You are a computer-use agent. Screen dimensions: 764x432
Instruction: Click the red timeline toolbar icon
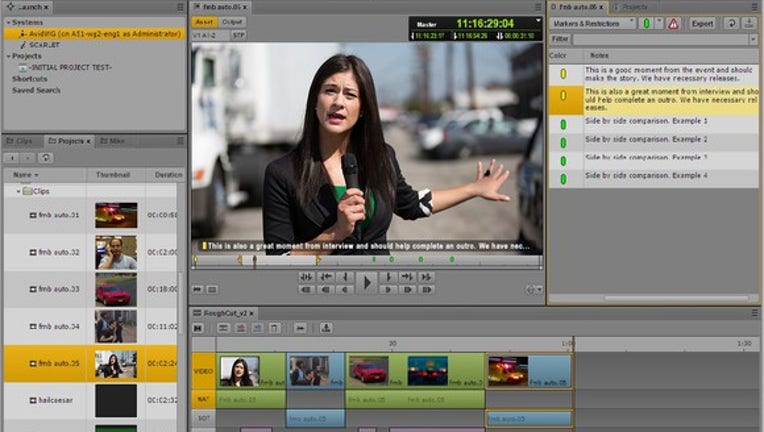tap(240, 328)
